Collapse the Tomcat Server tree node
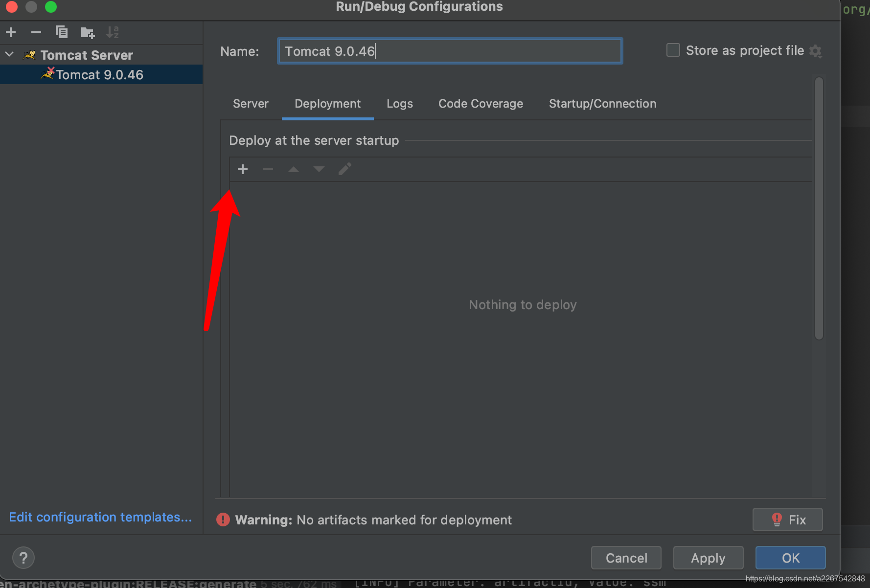Screen dimensions: 870x588 tap(9, 55)
